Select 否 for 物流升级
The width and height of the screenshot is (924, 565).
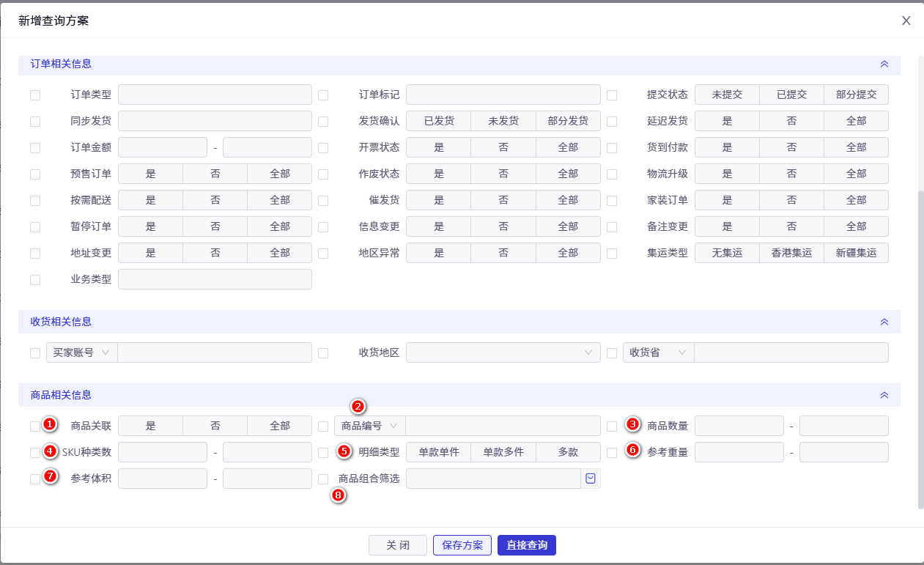(792, 174)
